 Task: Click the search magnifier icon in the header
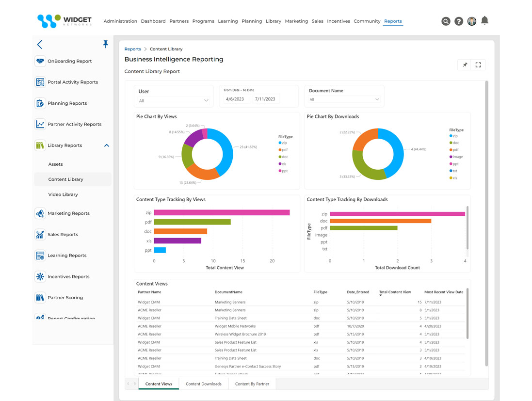446,21
